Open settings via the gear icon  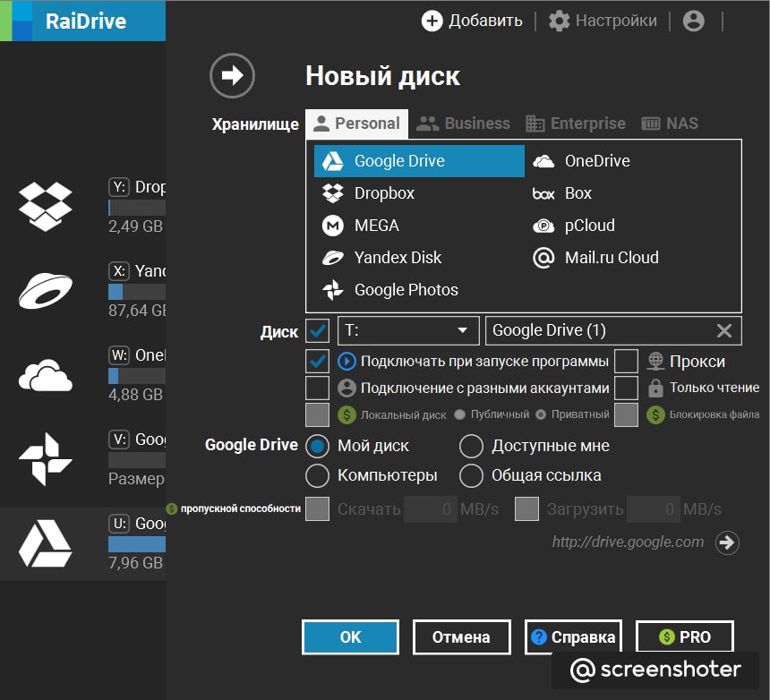coord(559,21)
